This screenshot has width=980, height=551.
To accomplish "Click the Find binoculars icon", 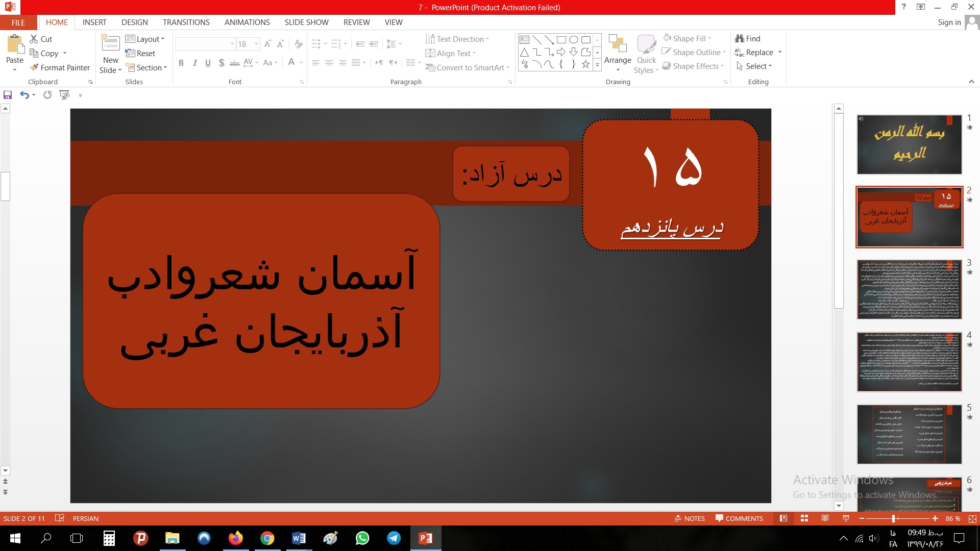I will click(740, 38).
